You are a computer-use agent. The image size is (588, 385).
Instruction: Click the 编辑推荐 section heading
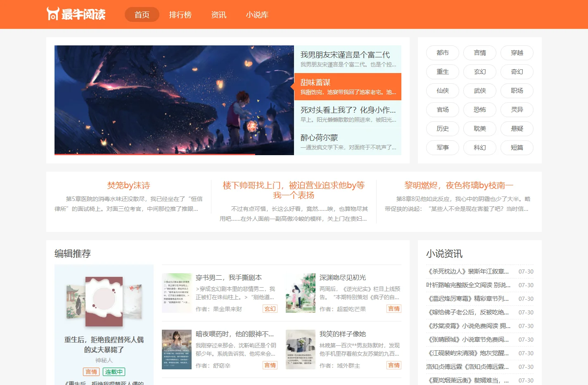tap(73, 254)
